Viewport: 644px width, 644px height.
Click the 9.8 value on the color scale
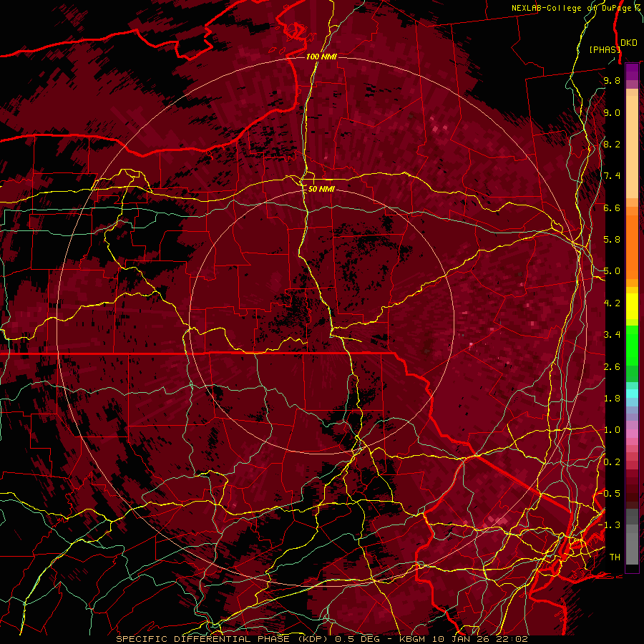tap(612, 81)
